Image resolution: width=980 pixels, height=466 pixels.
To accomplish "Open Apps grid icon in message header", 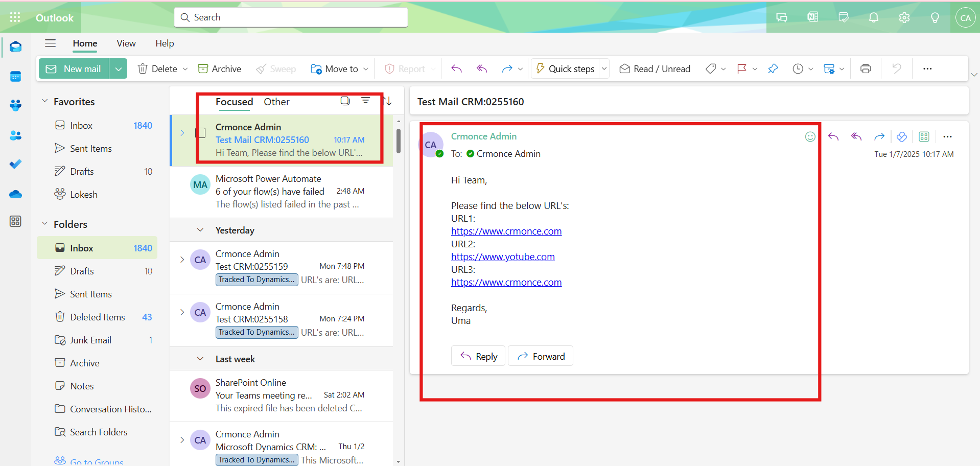I will [924, 136].
